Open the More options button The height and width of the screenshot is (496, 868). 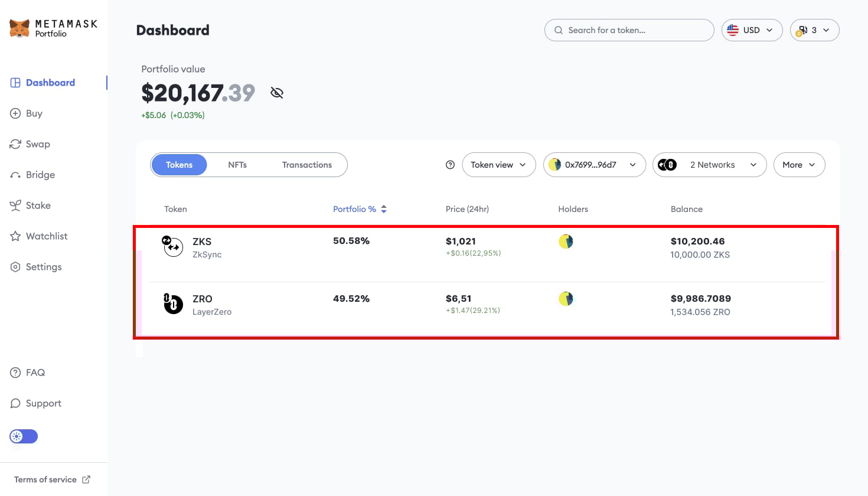(798, 165)
